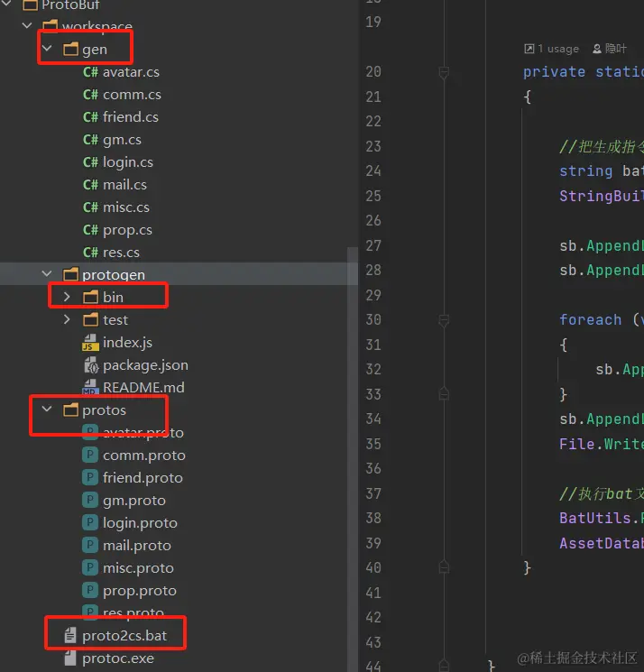This screenshot has width=644, height=672.
Task: Select prop.proto in the project tree
Action: tap(140, 591)
